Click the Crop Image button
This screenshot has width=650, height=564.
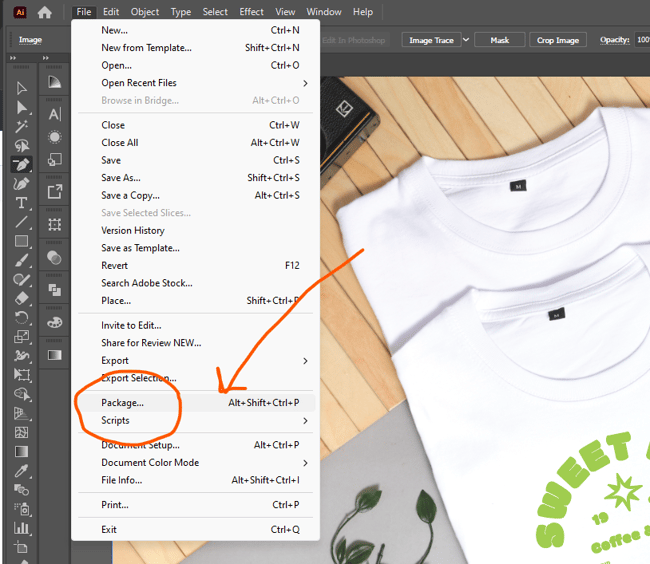pos(558,40)
